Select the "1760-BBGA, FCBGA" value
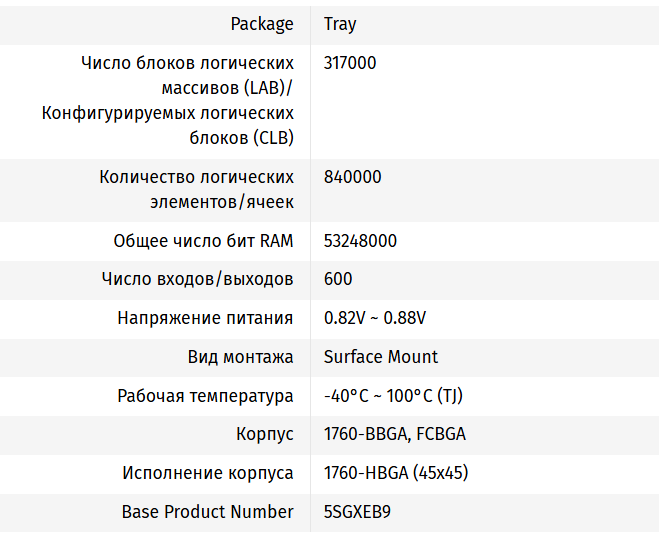659x550 pixels. click(x=394, y=434)
